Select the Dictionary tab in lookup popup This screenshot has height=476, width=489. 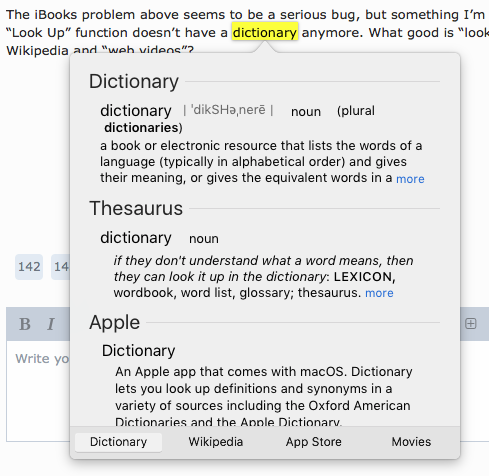[118, 442]
